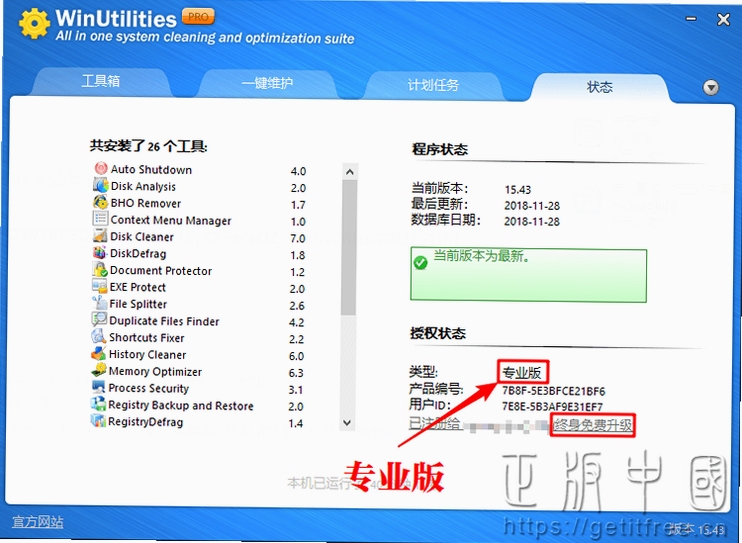Viewport: 742px width, 543px height.
Task: Click the Disk Analysis tool icon
Action: 100,185
